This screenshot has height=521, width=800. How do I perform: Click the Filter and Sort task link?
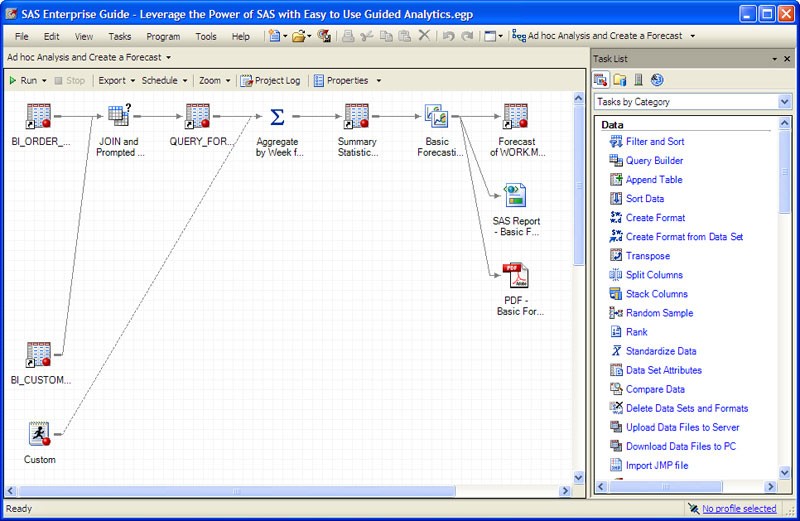(655, 141)
